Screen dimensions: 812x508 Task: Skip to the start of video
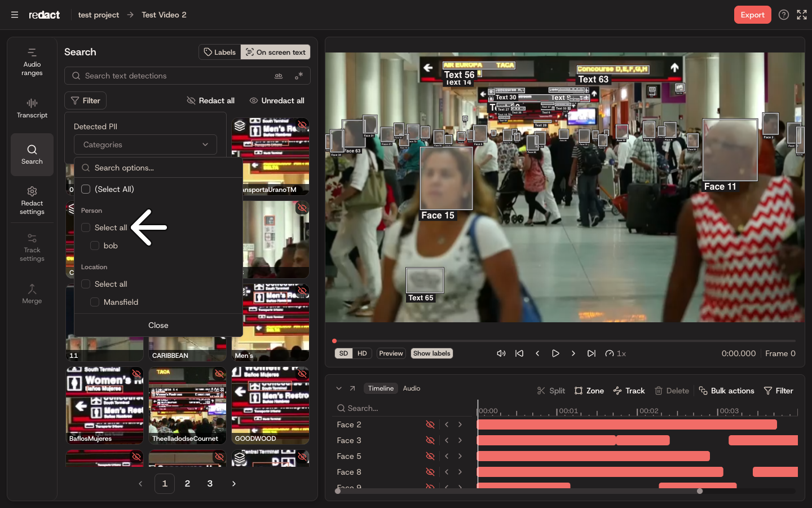(x=519, y=353)
